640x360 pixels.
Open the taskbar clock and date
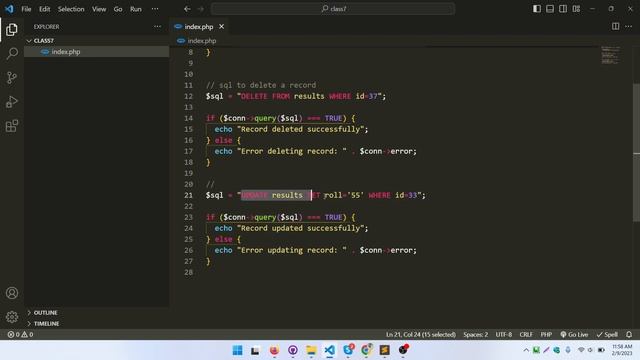tap(622, 350)
